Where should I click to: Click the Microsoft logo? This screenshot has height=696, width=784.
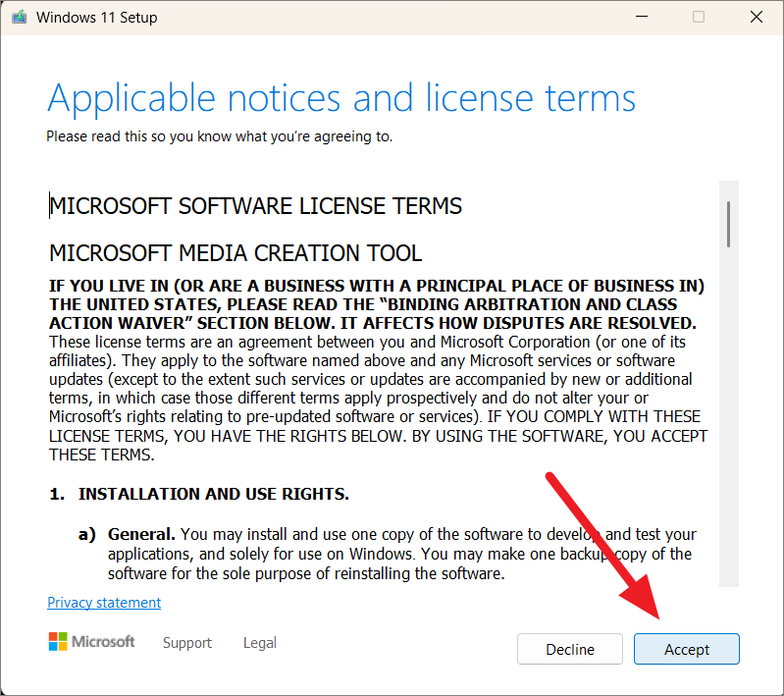pyautogui.click(x=91, y=641)
